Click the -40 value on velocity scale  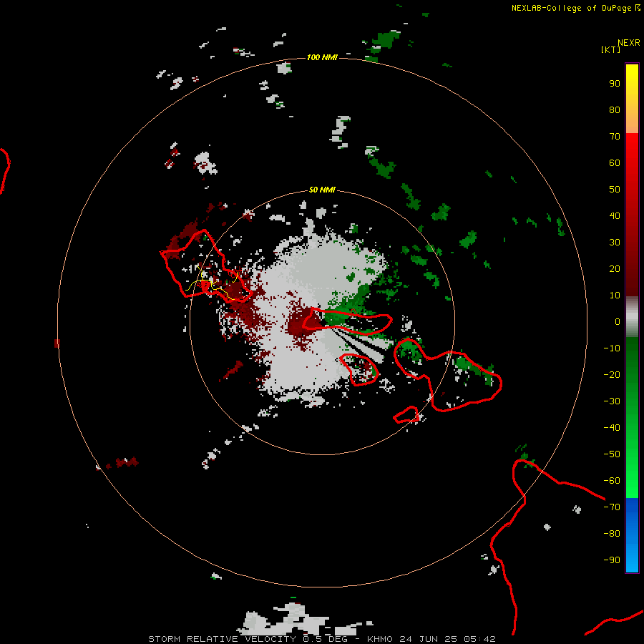[612, 428]
